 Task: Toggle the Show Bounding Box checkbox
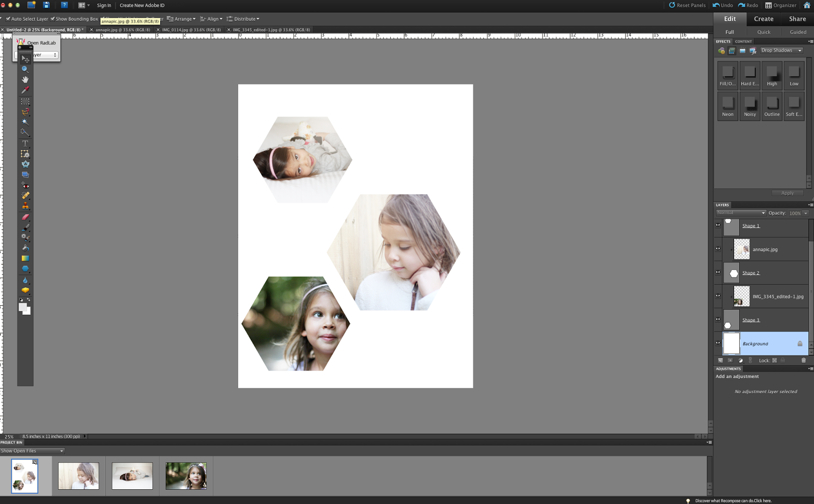point(53,18)
